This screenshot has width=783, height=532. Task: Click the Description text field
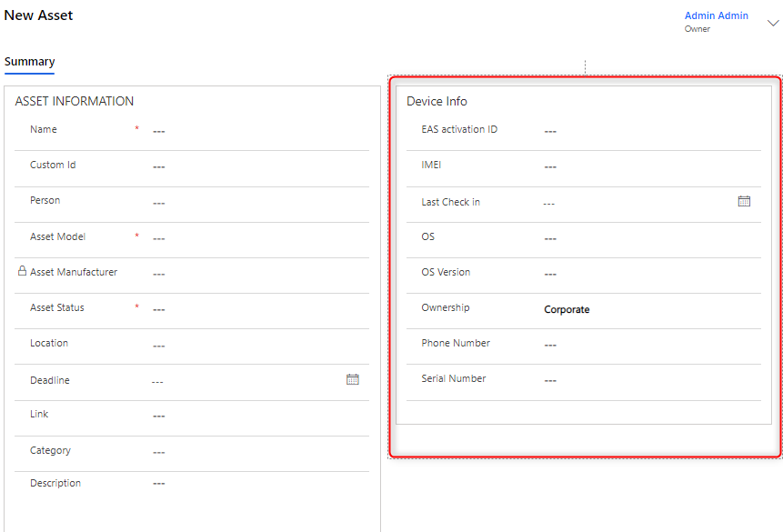coord(255,484)
